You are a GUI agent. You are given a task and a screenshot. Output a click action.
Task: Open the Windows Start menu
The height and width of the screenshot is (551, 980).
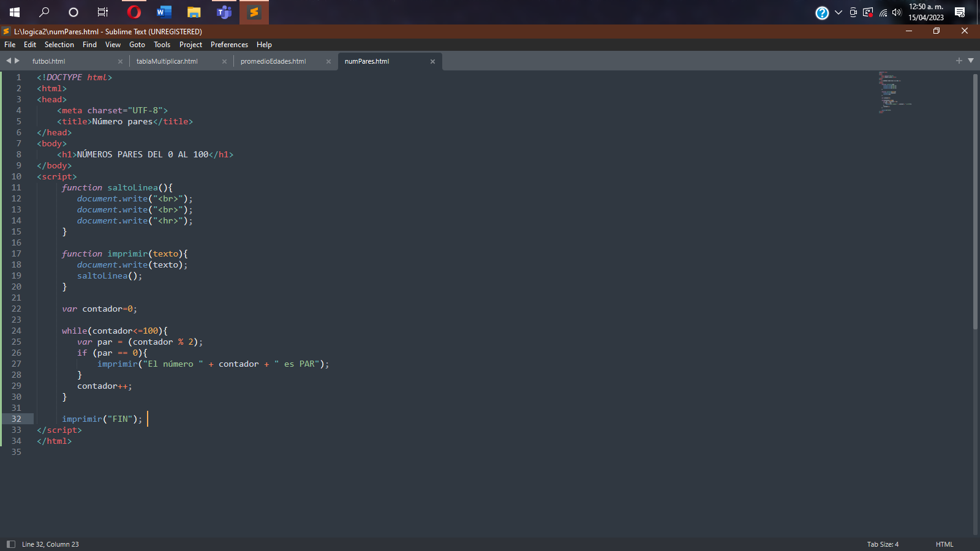15,12
